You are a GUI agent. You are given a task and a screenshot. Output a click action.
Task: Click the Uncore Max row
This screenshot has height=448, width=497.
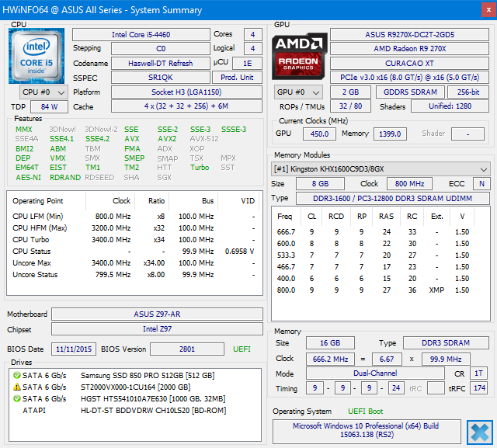coord(134,263)
